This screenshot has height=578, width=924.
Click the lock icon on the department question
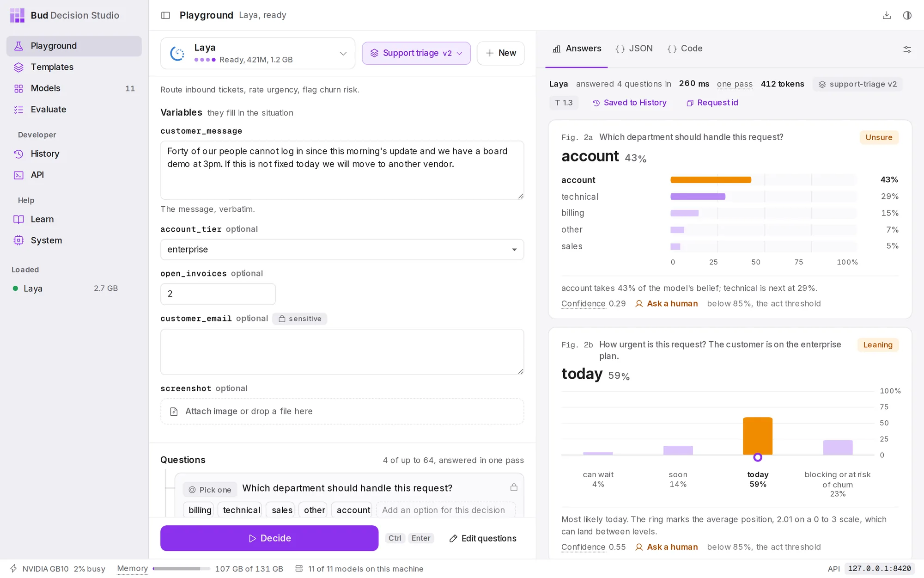514,487
